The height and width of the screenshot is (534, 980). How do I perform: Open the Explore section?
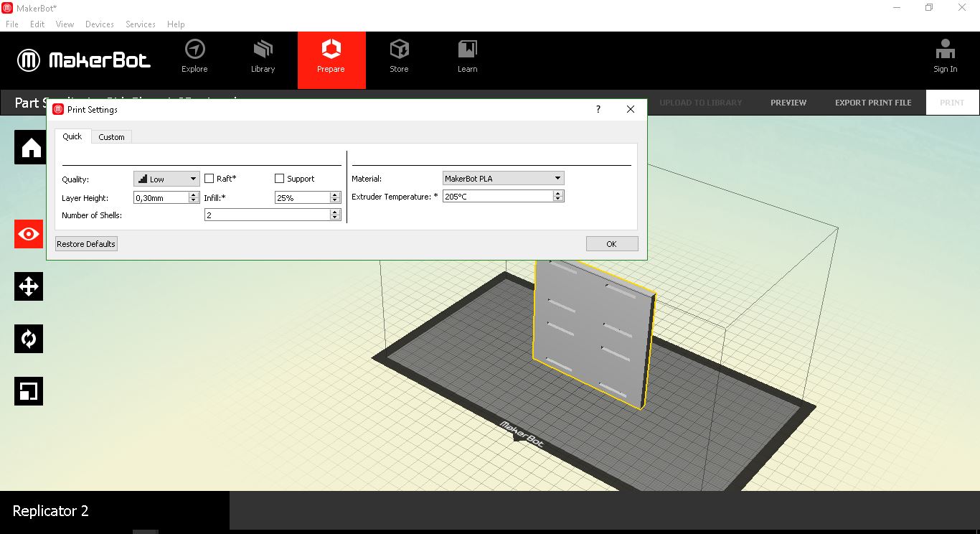[194, 57]
